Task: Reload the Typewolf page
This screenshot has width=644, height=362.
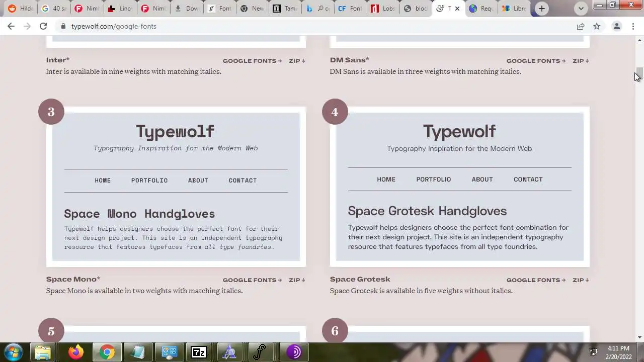Action: pos(43,26)
